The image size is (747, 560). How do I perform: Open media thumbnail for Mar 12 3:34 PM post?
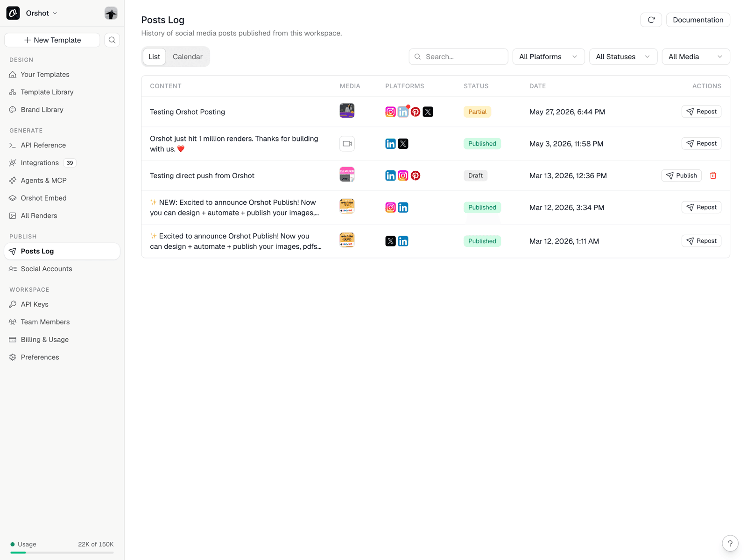click(x=347, y=206)
